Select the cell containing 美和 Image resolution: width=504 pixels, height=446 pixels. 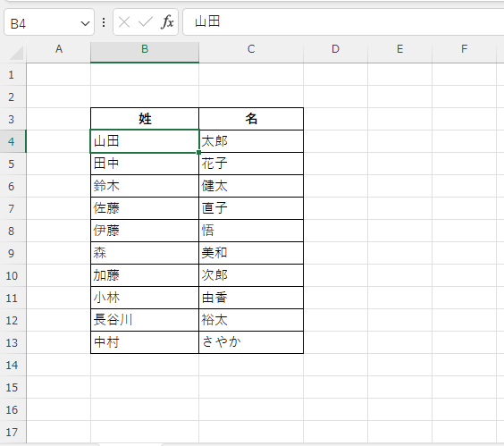tap(251, 253)
